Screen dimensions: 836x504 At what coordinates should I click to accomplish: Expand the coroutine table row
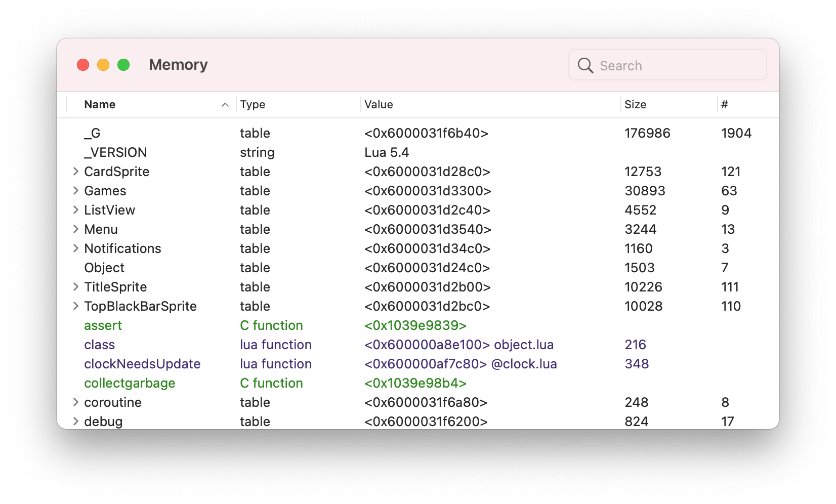(75, 402)
